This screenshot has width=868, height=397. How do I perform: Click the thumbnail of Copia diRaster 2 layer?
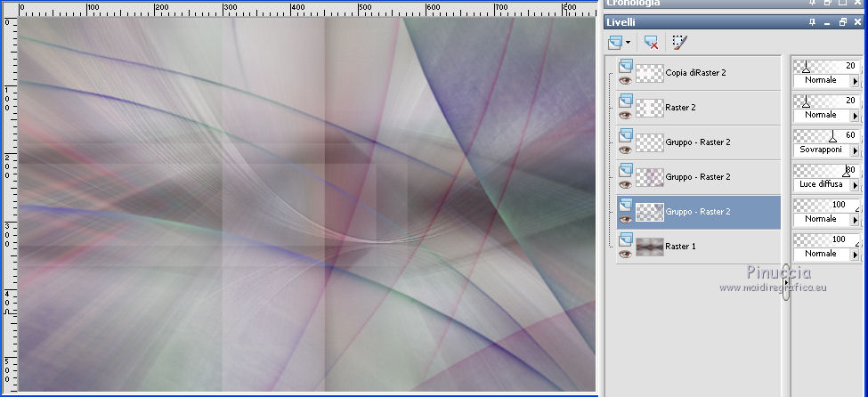coord(649,74)
